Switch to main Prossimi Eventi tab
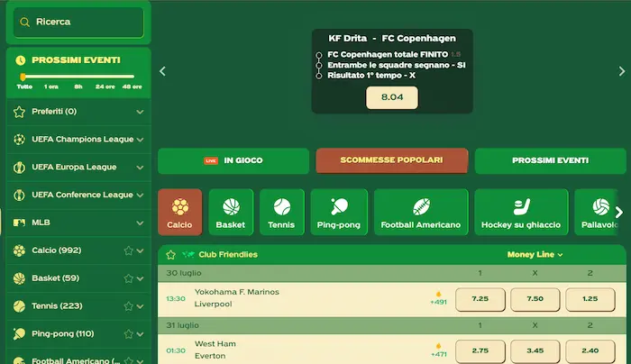Image resolution: width=631 pixels, height=364 pixels. [550, 160]
